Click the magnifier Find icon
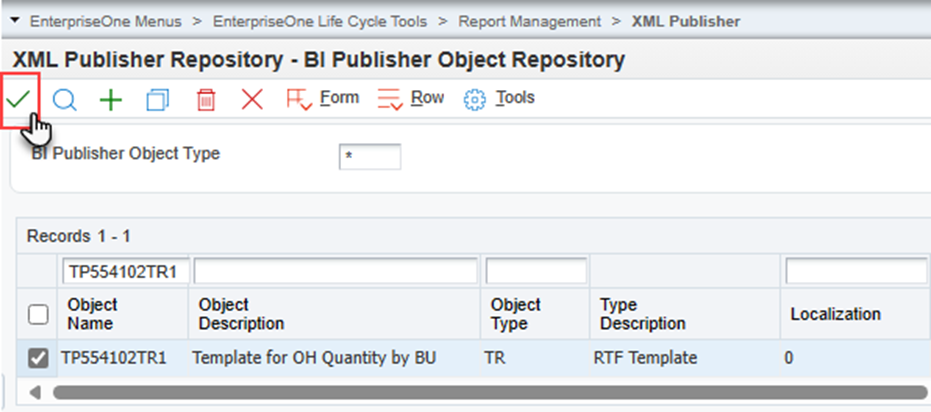The height and width of the screenshot is (412, 931). [x=64, y=100]
